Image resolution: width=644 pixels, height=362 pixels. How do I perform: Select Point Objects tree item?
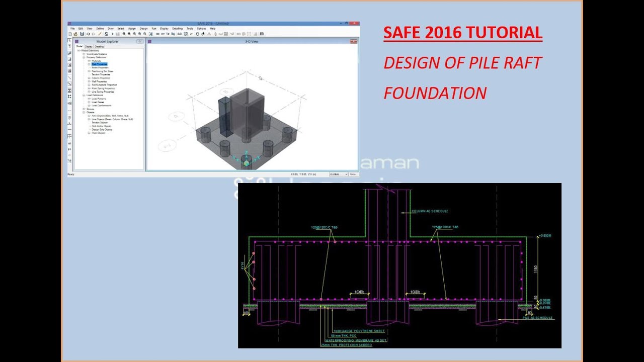(99, 133)
